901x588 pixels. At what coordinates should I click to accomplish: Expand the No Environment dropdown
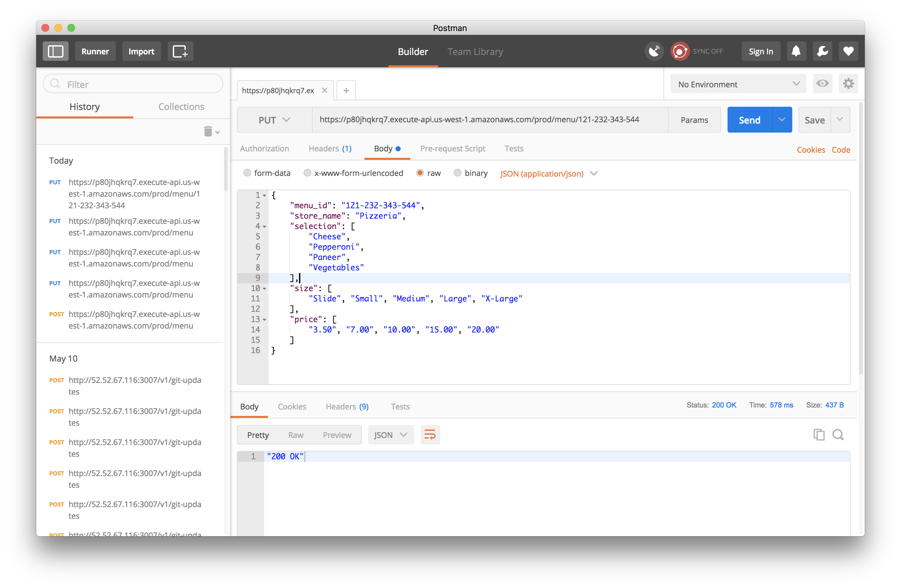738,84
